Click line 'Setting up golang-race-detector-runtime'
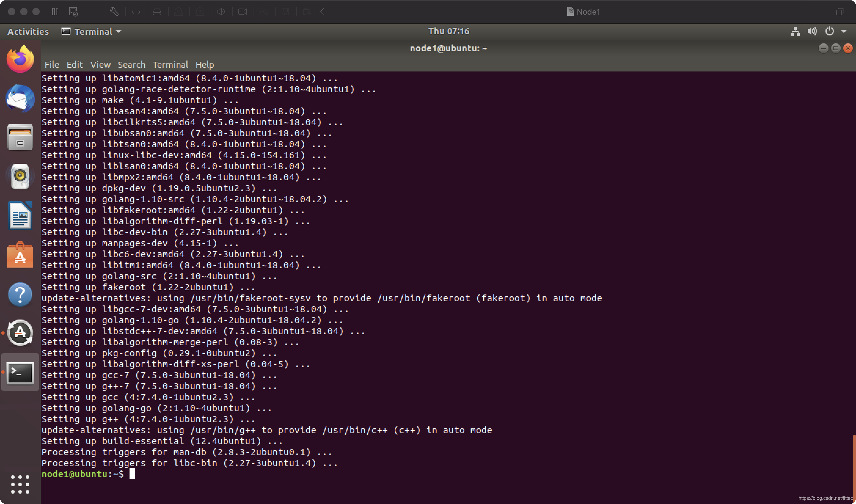The width and height of the screenshot is (856, 504). tap(209, 89)
